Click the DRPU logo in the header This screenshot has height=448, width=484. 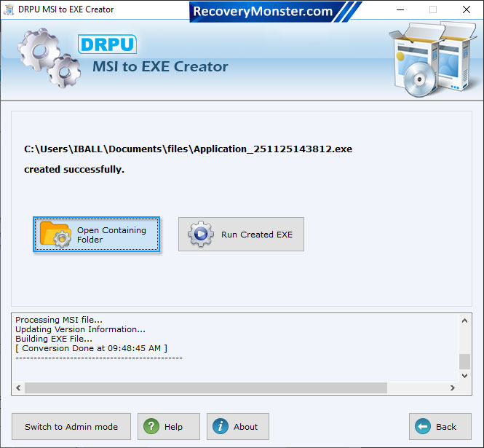point(107,44)
